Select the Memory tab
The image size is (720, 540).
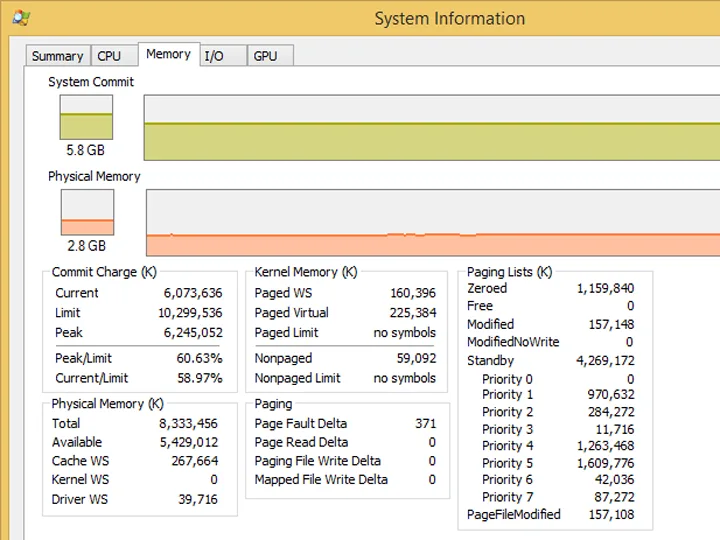point(169,54)
